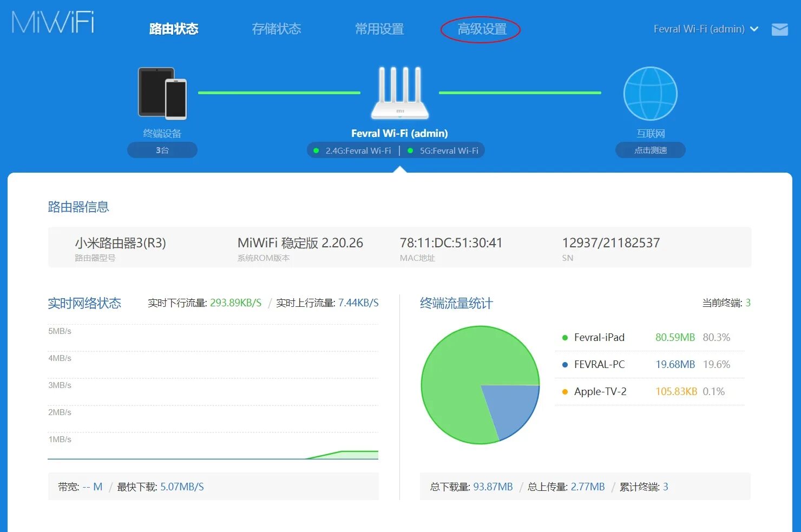The height and width of the screenshot is (532, 801).
Task: Click 当前终端: 3 count
Action: click(726, 303)
